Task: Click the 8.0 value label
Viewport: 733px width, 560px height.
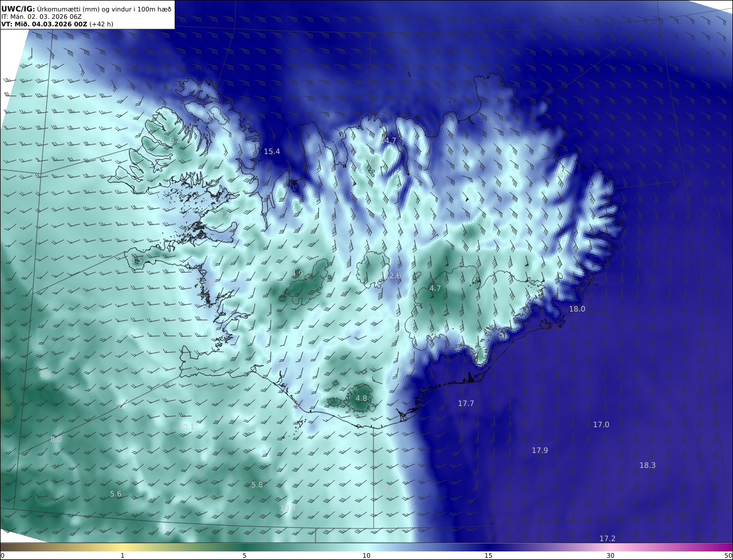Action: coord(56,440)
